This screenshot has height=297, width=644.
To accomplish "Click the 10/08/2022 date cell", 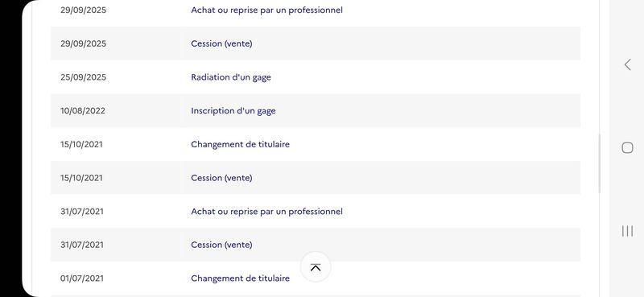I will (x=83, y=111).
